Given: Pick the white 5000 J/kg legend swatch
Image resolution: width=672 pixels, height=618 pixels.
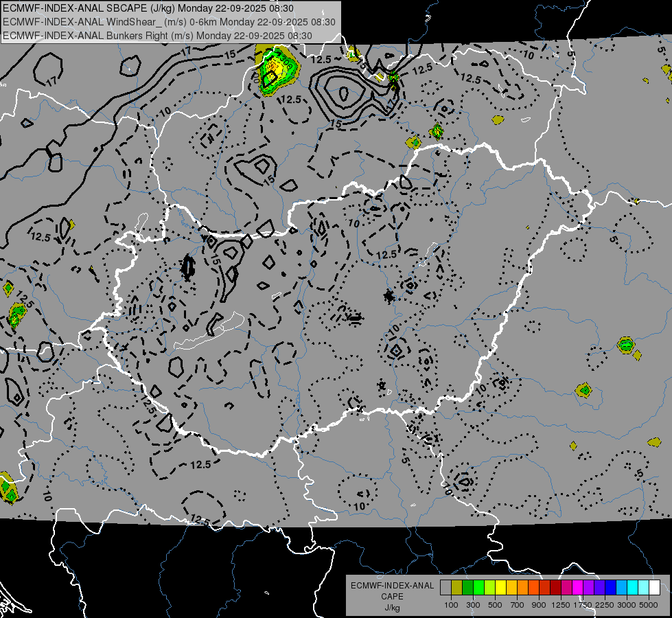Looking at the screenshot, I should tap(654, 588).
